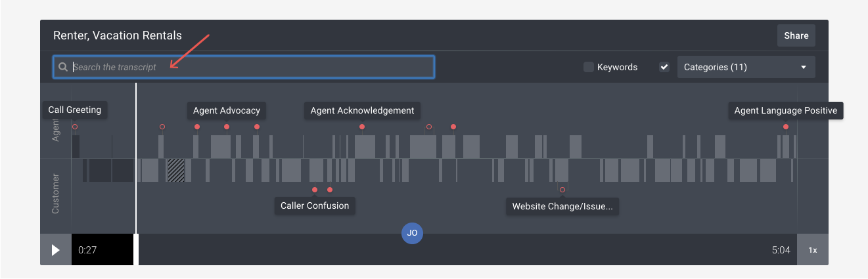The image size is (868, 279).
Task: Click the Share button
Action: click(796, 35)
